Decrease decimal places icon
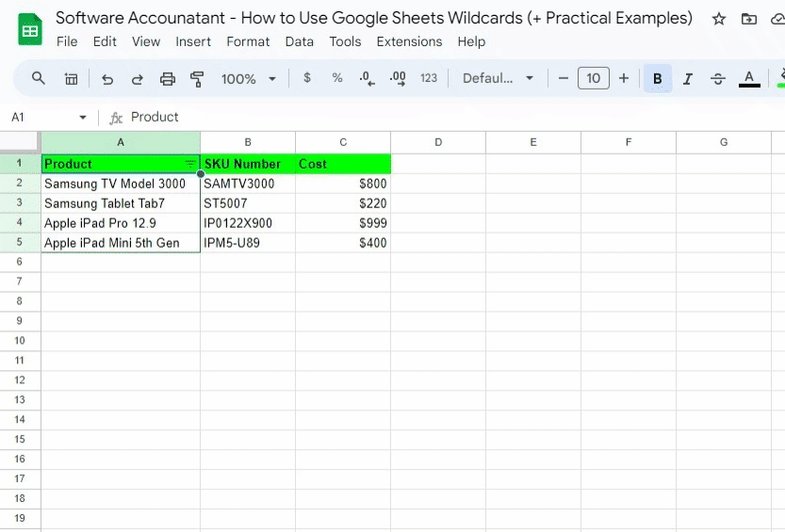Viewport: 785px width, 532px height. (x=367, y=78)
